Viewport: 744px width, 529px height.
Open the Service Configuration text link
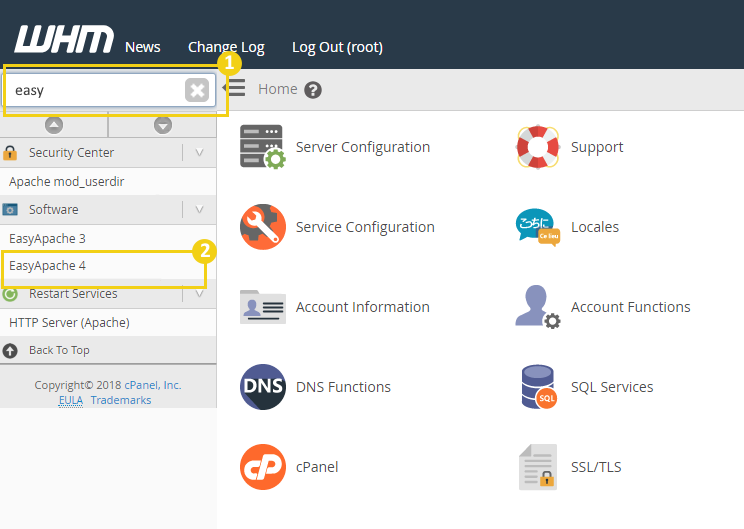click(x=365, y=227)
